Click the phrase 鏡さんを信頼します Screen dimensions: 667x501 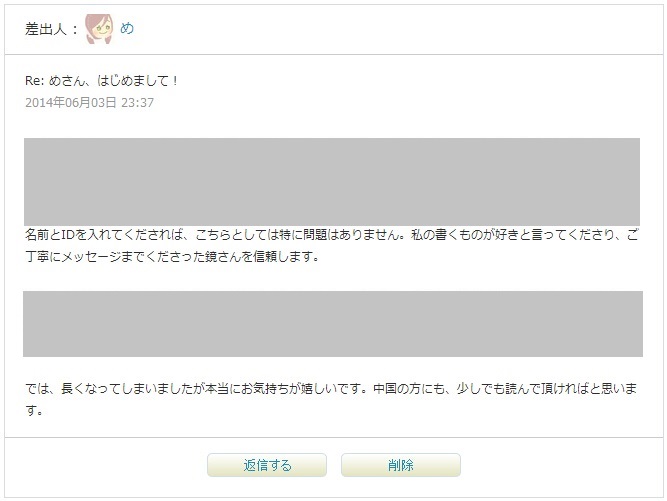pyautogui.click(x=259, y=257)
